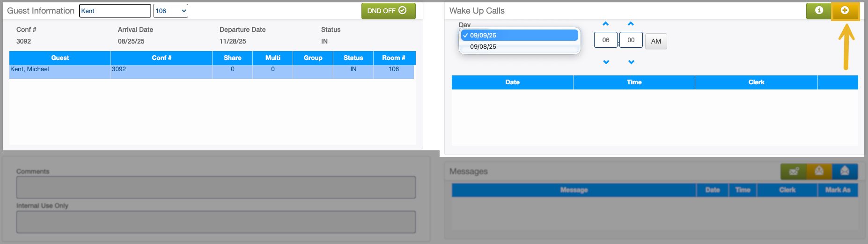Click the Guest column header
Screen dimensions: 868x244
(x=60, y=58)
